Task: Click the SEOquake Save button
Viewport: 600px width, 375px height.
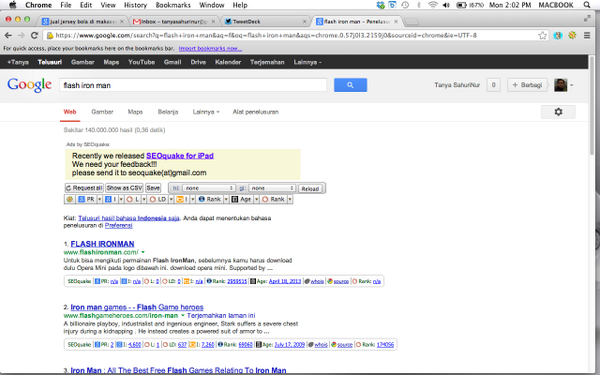Action: pos(153,188)
